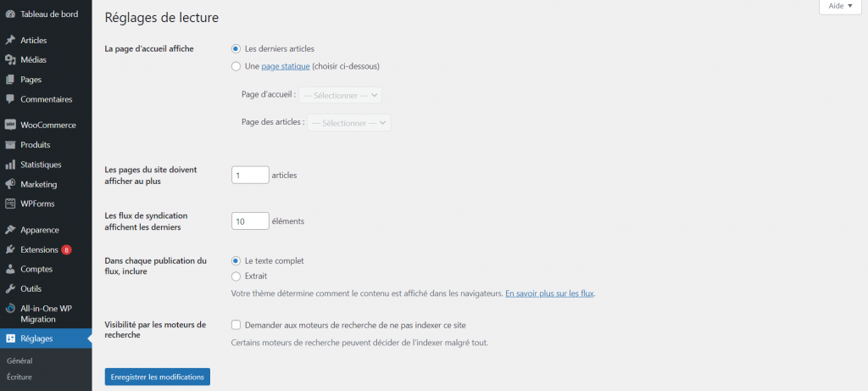The image size is (868, 391).
Task: Select the Une page statique radio button
Action: 236,66
